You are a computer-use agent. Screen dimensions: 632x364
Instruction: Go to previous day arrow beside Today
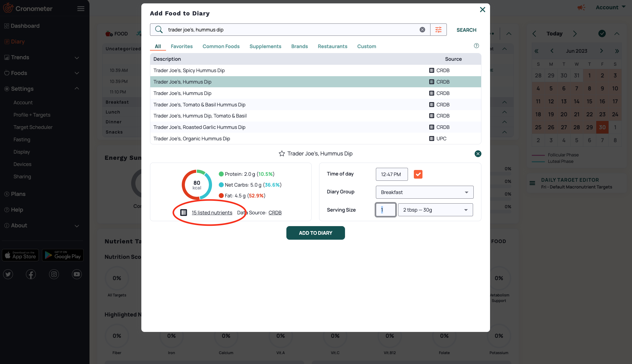tap(534, 34)
